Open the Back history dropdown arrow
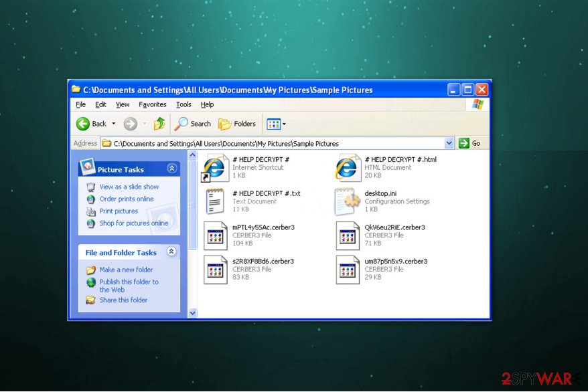 point(114,124)
